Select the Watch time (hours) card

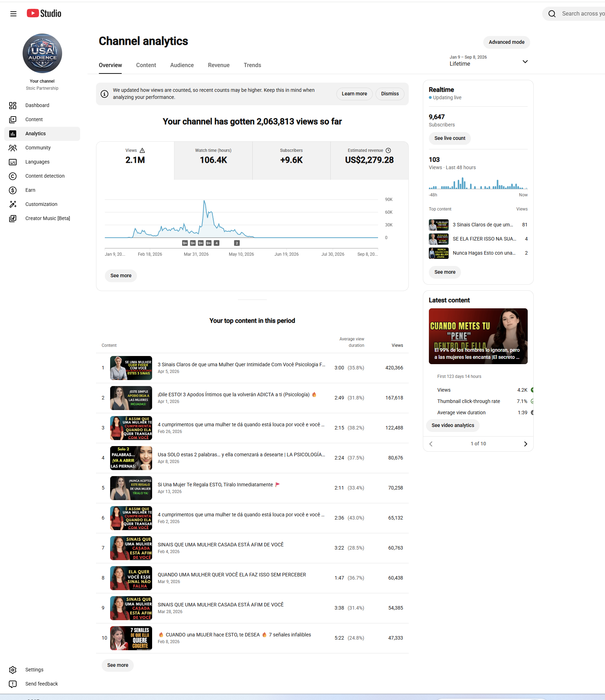213,161
